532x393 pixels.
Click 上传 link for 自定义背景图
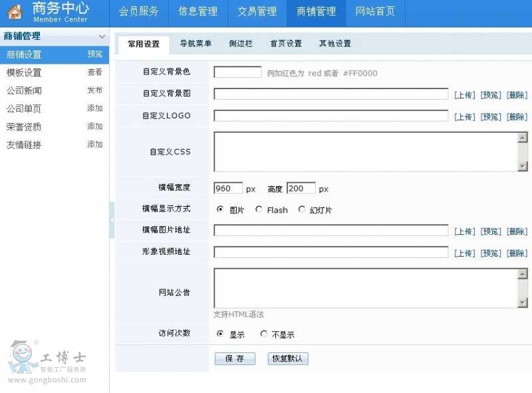(464, 95)
